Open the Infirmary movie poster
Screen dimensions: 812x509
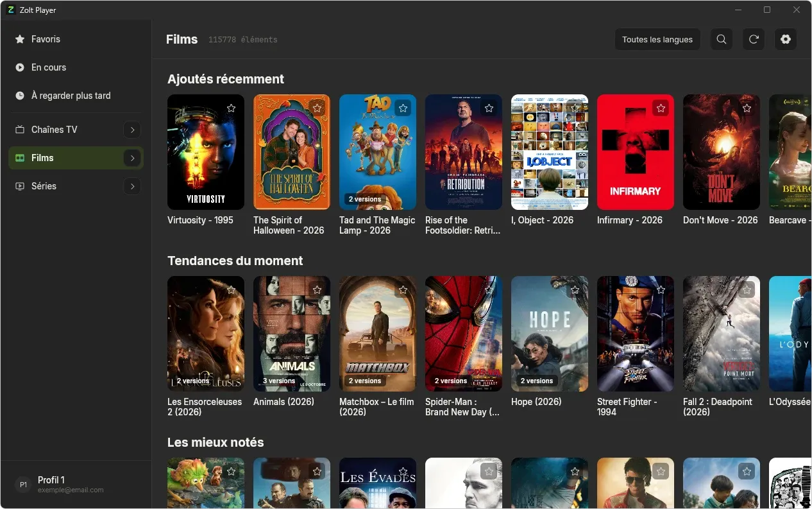point(636,152)
